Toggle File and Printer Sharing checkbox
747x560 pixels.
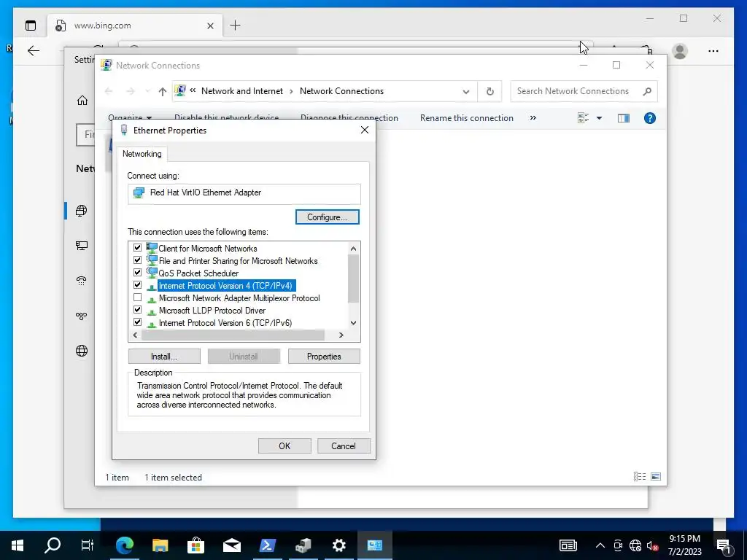(137, 260)
